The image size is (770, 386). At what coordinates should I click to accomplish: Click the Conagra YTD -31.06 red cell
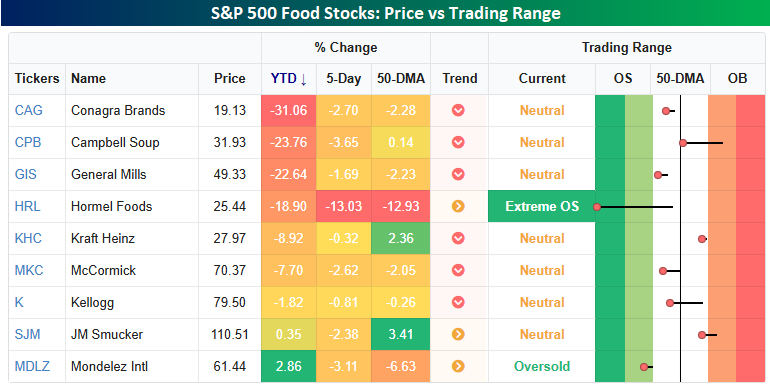289,110
